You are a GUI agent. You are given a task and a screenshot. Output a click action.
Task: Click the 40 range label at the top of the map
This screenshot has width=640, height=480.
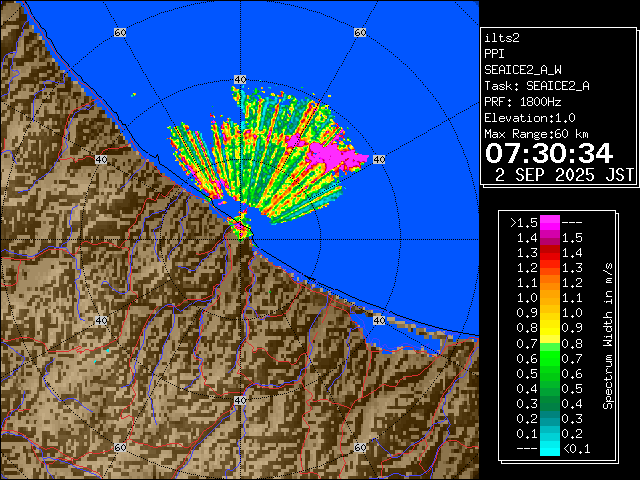(x=239, y=79)
